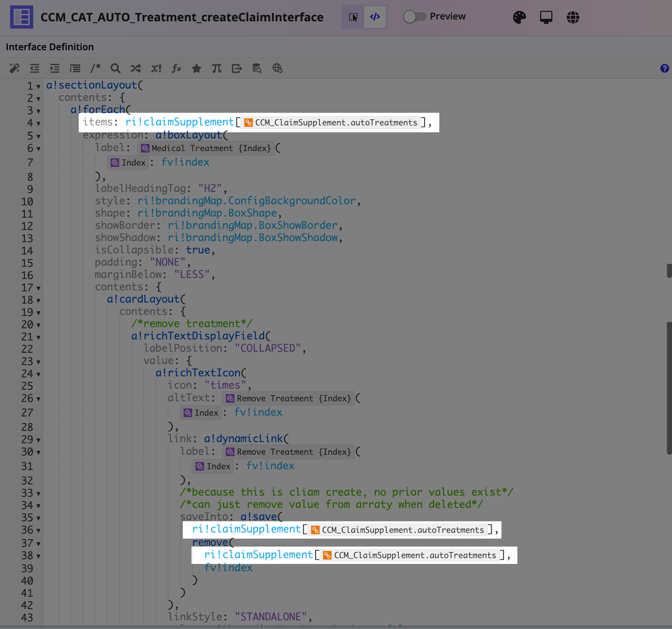Click line number 43 in gutter
The height and width of the screenshot is (629, 672).
[x=27, y=617]
